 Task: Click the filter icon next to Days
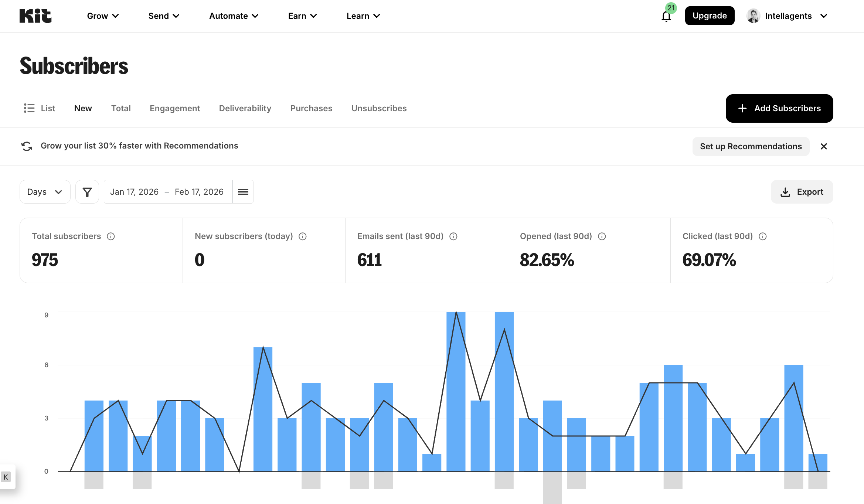pos(87,192)
